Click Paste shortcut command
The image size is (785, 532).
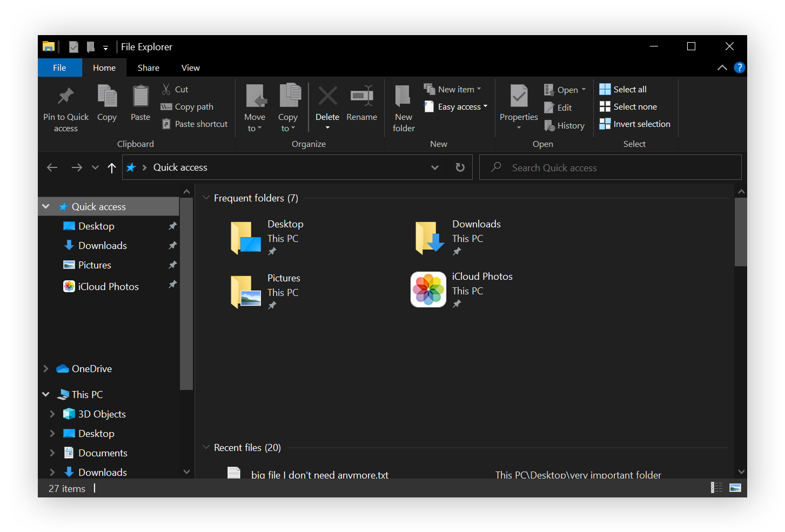coord(194,124)
